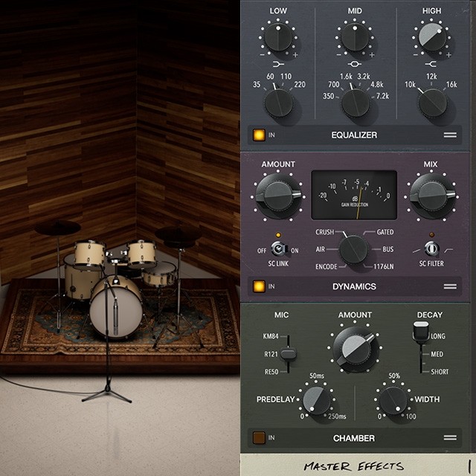Open the Equalizer module menu handle
476x476 pixels.
pyautogui.click(x=450, y=135)
